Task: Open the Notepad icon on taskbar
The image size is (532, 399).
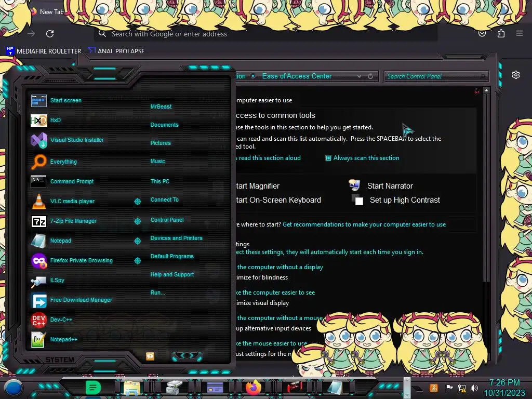Action: click(x=335, y=388)
